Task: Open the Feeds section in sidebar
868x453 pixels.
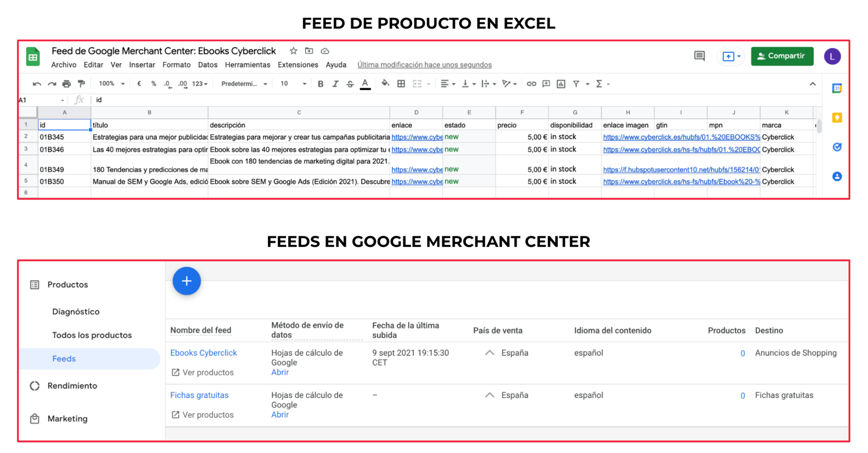Action: tap(64, 359)
